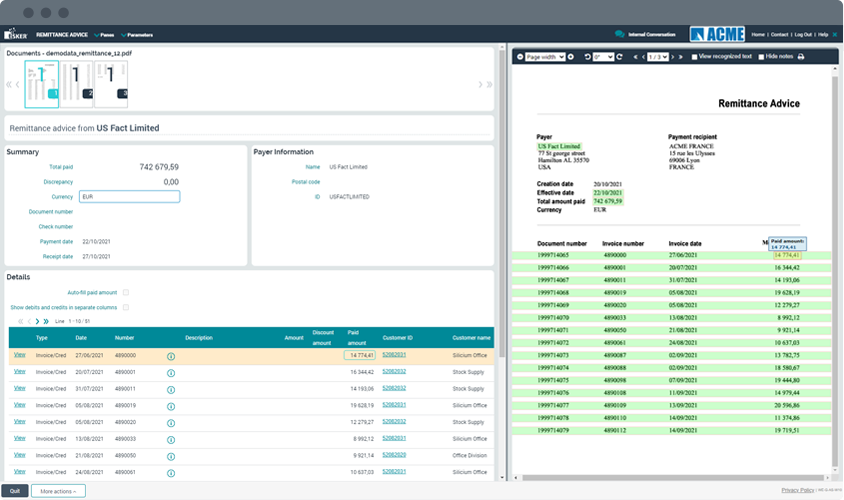Show info icon for invoice 4890050

click(x=171, y=456)
